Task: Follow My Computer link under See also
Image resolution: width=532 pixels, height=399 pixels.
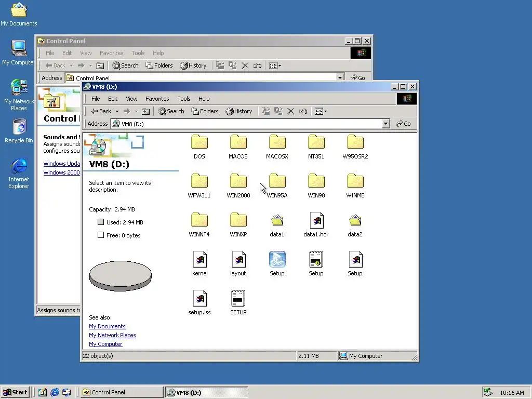Action: [105, 344]
